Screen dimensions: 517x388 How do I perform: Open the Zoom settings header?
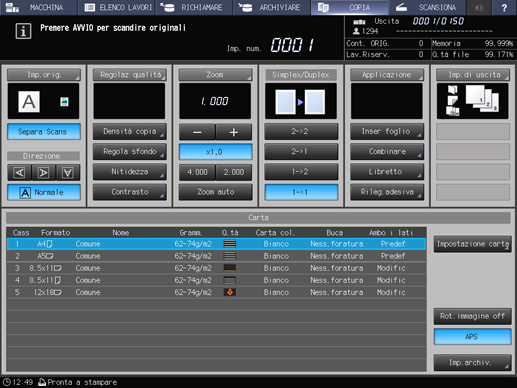click(215, 75)
